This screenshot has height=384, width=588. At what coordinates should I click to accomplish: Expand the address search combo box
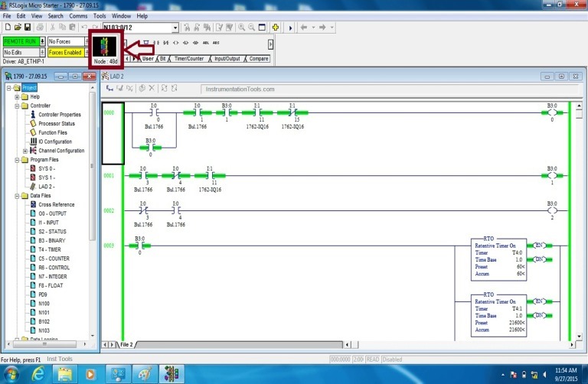[x=175, y=28]
